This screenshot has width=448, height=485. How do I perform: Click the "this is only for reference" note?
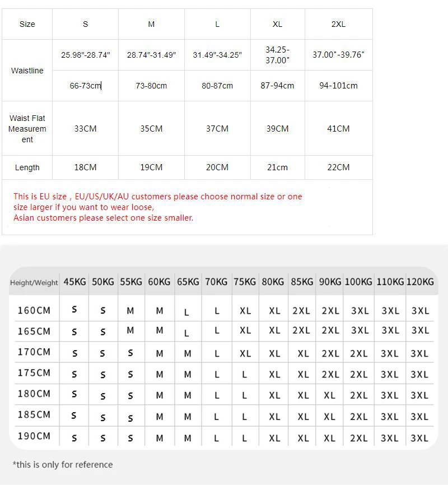[63, 465]
